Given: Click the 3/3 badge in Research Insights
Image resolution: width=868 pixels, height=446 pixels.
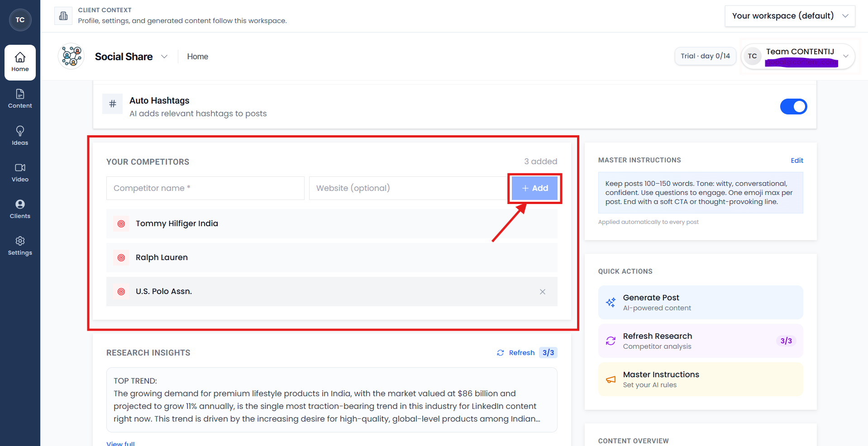Looking at the screenshot, I should (548, 353).
